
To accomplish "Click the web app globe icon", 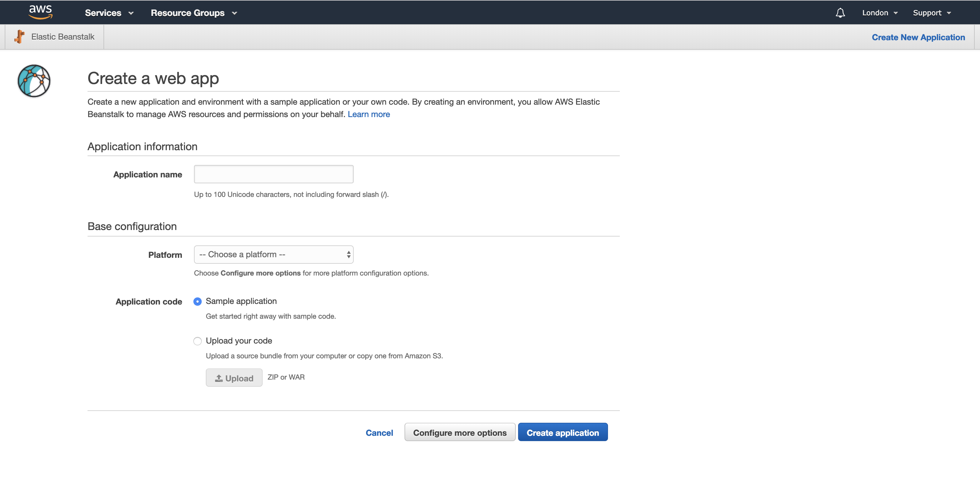I will tap(34, 81).
